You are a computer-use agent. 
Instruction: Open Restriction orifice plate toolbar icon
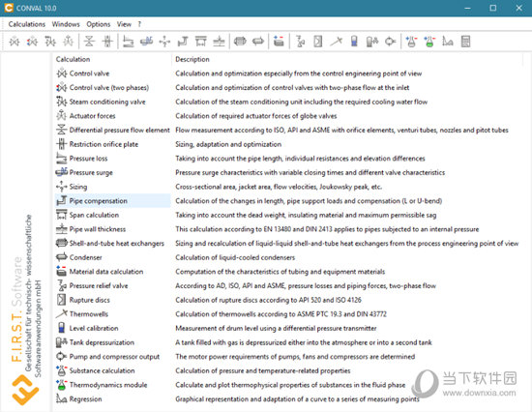(x=107, y=42)
